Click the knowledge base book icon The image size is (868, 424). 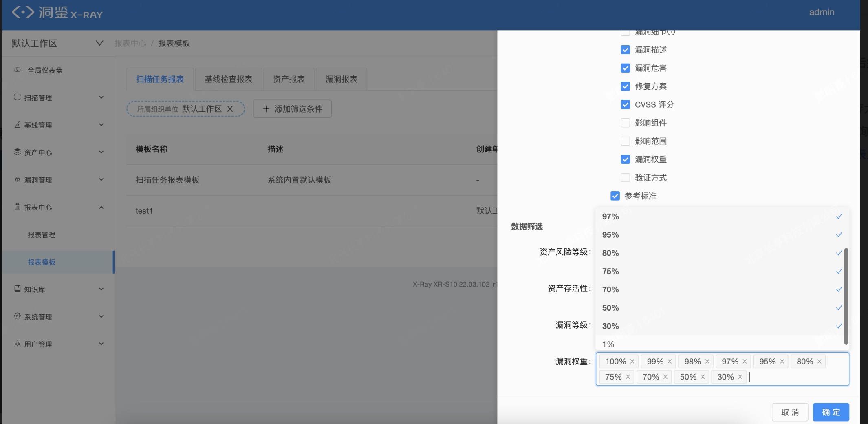tap(18, 289)
